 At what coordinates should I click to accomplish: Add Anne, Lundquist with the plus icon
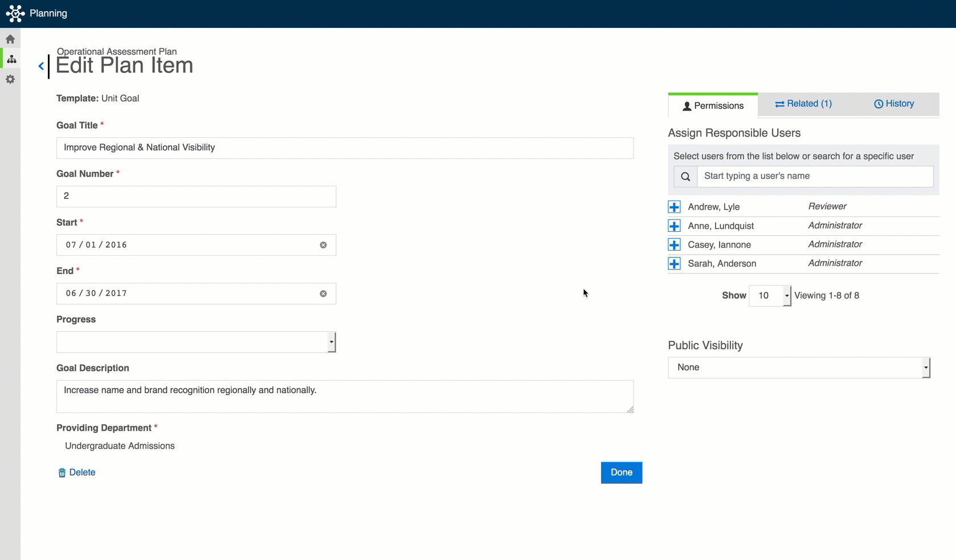pyautogui.click(x=674, y=226)
